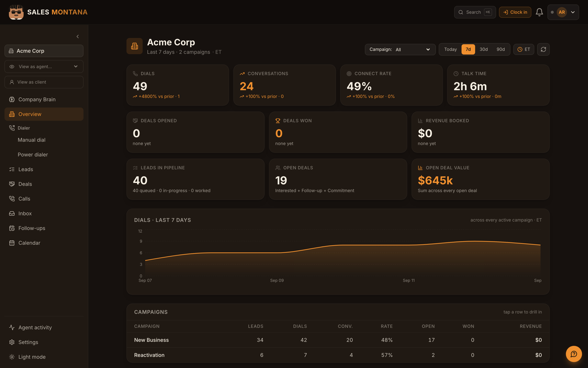Image resolution: width=588 pixels, height=368 pixels.
Task: Select Acme Corp workspace in the sidebar
Action: pyautogui.click(x=44, y=51)
